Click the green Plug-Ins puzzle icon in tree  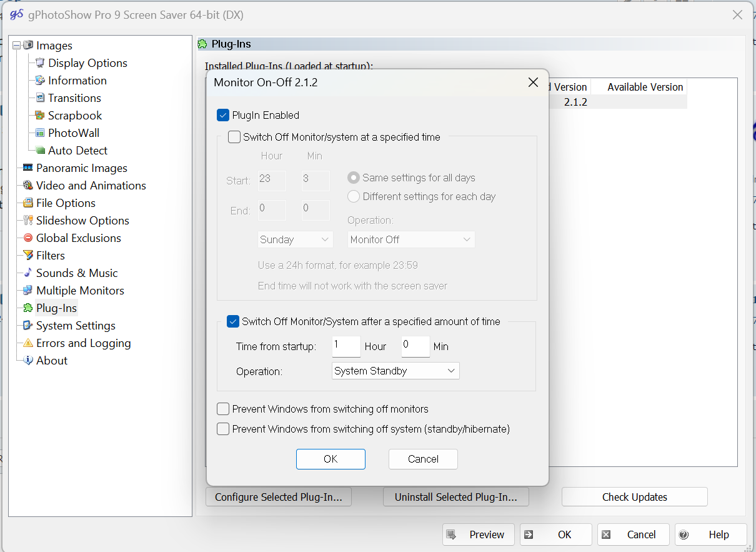click(x=27, y=308)
